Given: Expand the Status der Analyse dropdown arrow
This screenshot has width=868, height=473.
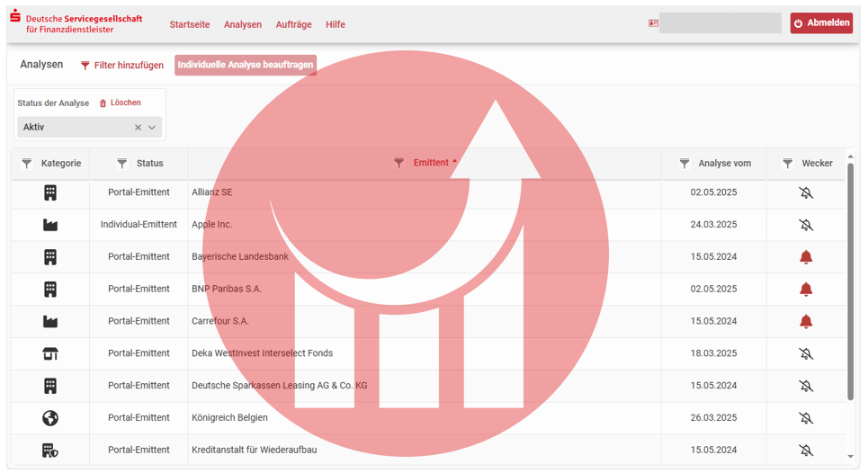Looking at the screenshot, I should pyautogui.click(x=152, y=127).
